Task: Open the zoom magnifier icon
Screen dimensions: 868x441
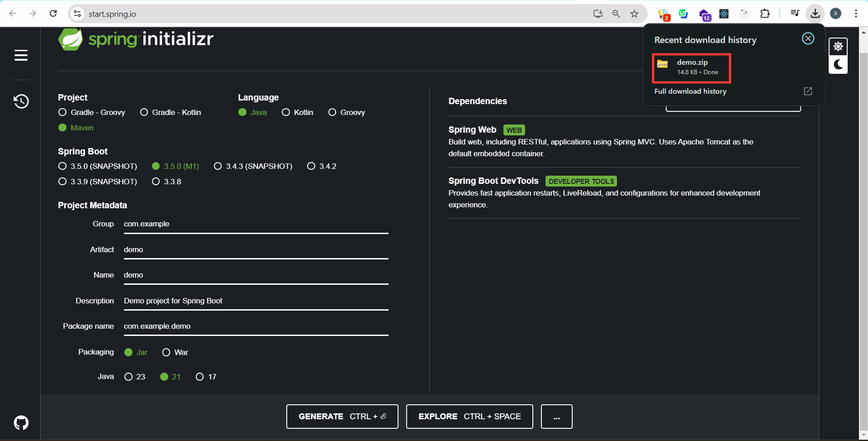Action: click(x=616, y=14)
